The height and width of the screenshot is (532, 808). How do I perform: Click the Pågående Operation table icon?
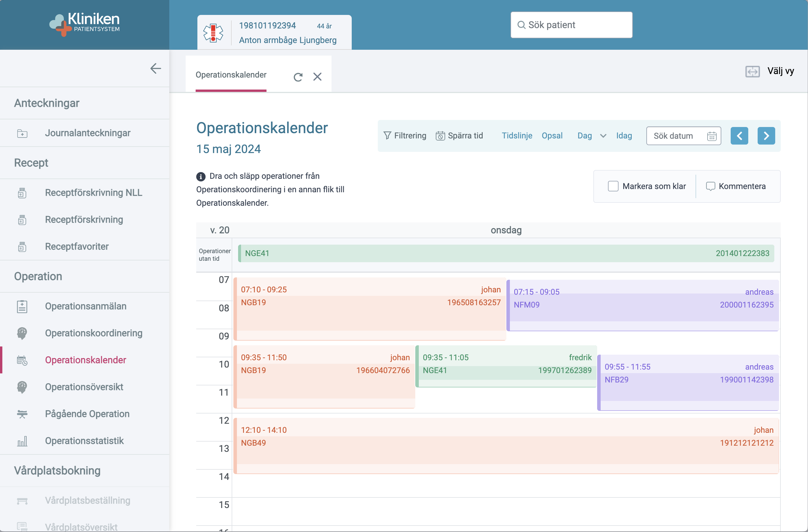pos(22,414)
